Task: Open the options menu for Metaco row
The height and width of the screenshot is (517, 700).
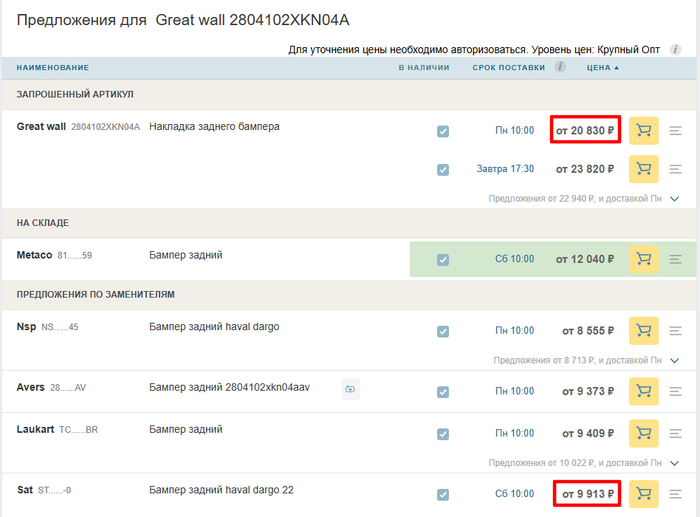Action: pyautogui.click(x=676, y=259)
